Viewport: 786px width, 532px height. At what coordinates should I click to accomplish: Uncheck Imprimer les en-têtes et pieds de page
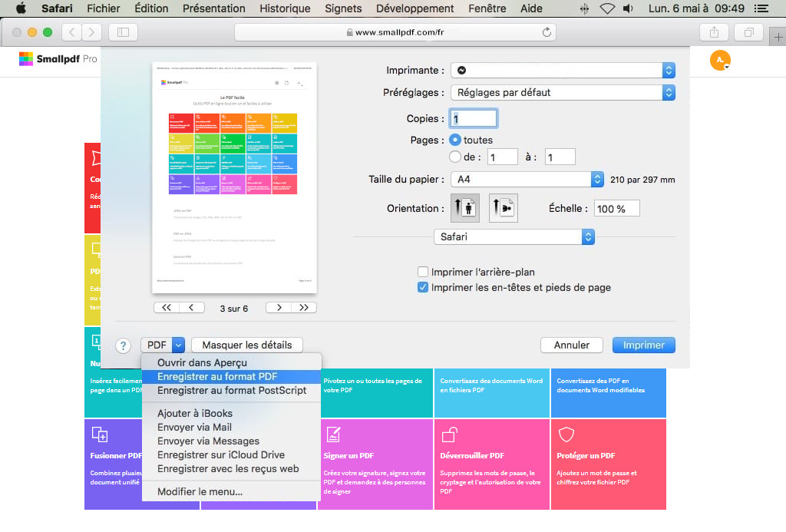click(423, 287)
